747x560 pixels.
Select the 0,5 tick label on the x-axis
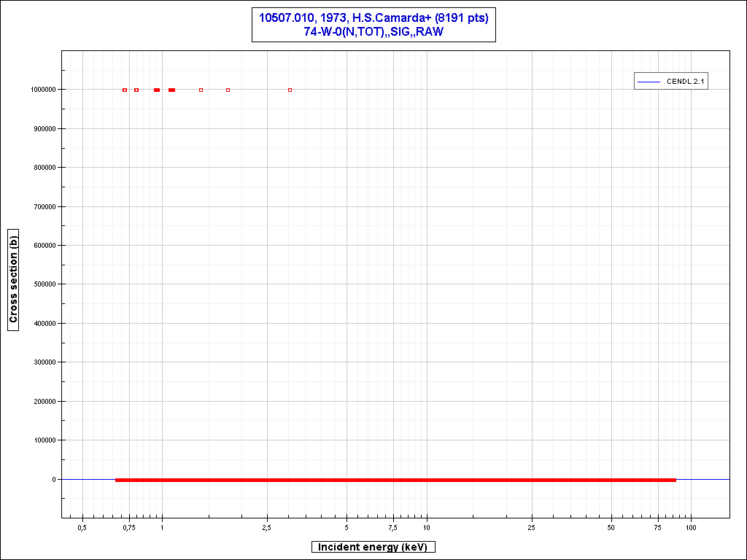pyautogui.click(x=82, y=526)
